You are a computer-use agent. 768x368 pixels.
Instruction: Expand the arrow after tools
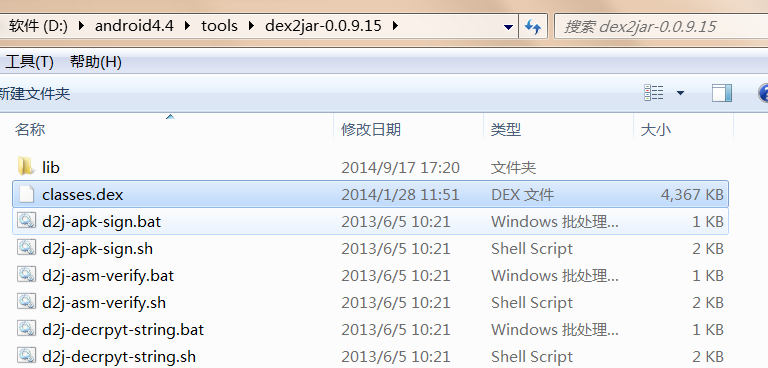(251, 25)
